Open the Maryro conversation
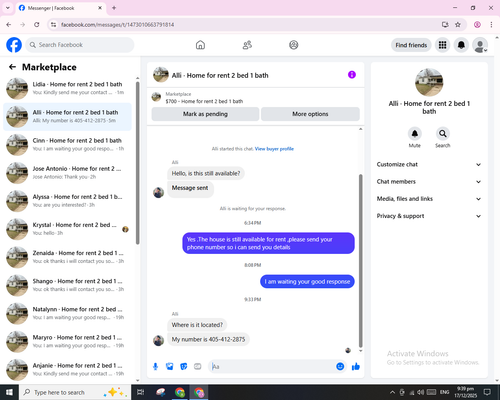Screen dimensions: 500x400 (x=67, y=341)
